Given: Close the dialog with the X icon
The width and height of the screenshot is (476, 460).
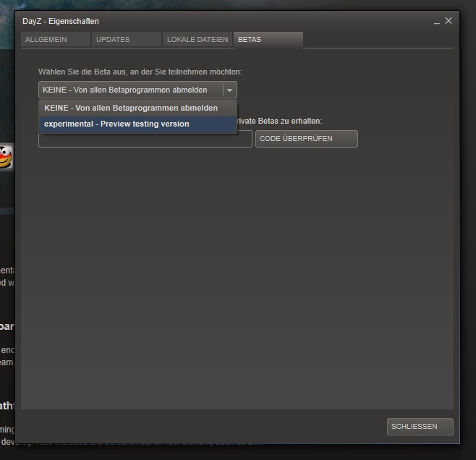Looking at the screenshot, I should coord(449,21).
